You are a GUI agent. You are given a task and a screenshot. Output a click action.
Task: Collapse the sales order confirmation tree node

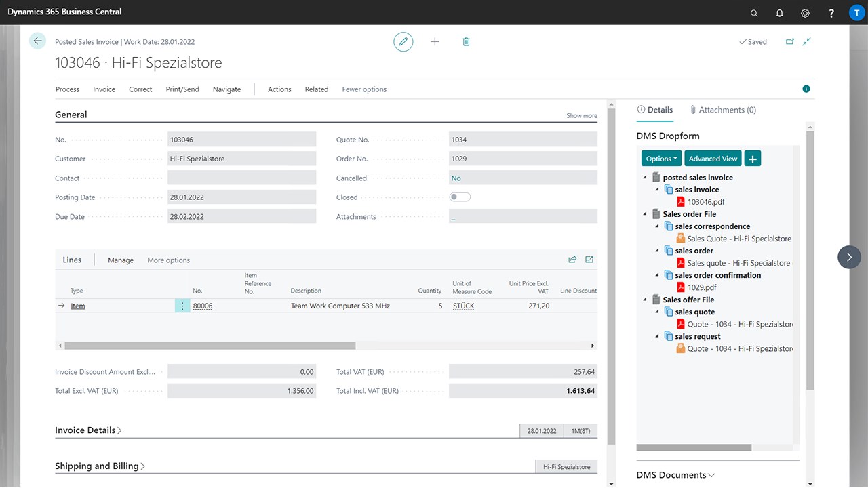[x=658, y=275]
